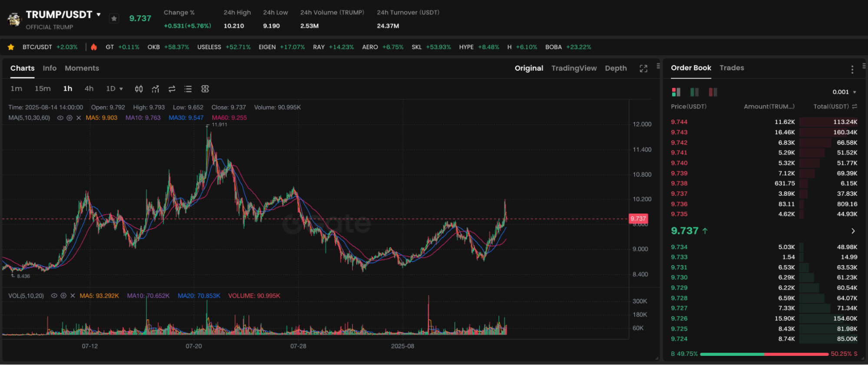Open BTC/USDT from the ticker bar
Screen dimensions: 868x365
coord(50,47)
